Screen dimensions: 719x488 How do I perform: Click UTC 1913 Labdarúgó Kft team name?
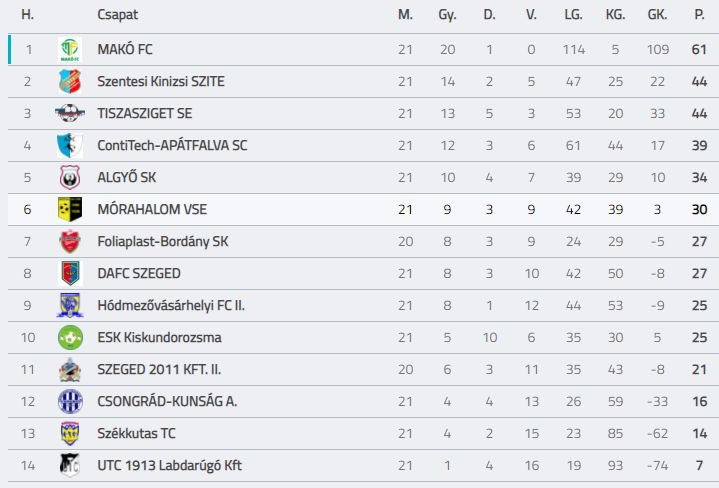pyautogui.click(x=169, y=465)
